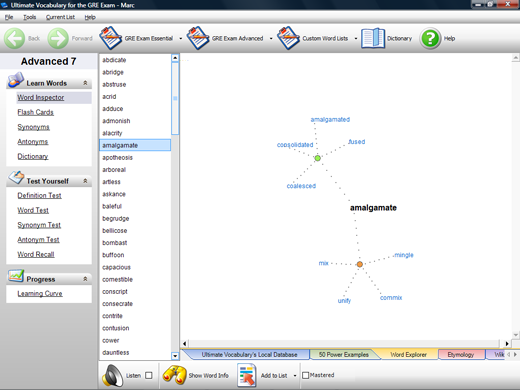
Task: Open Custom Word Lists dropdown arrow
Action: [356, 38]
